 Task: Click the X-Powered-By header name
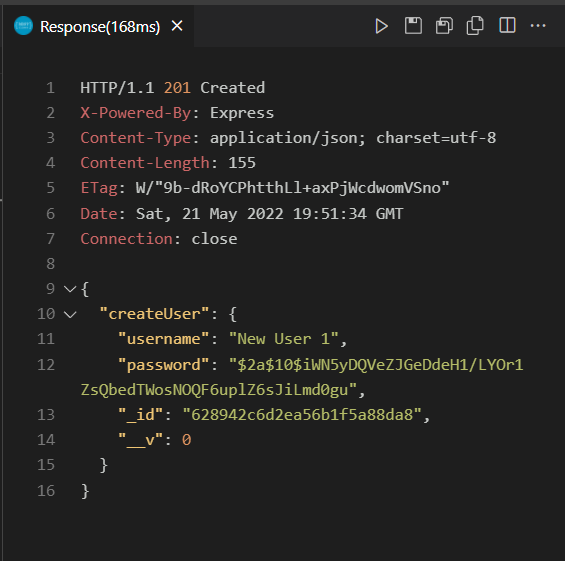click(x=135, y=113)
